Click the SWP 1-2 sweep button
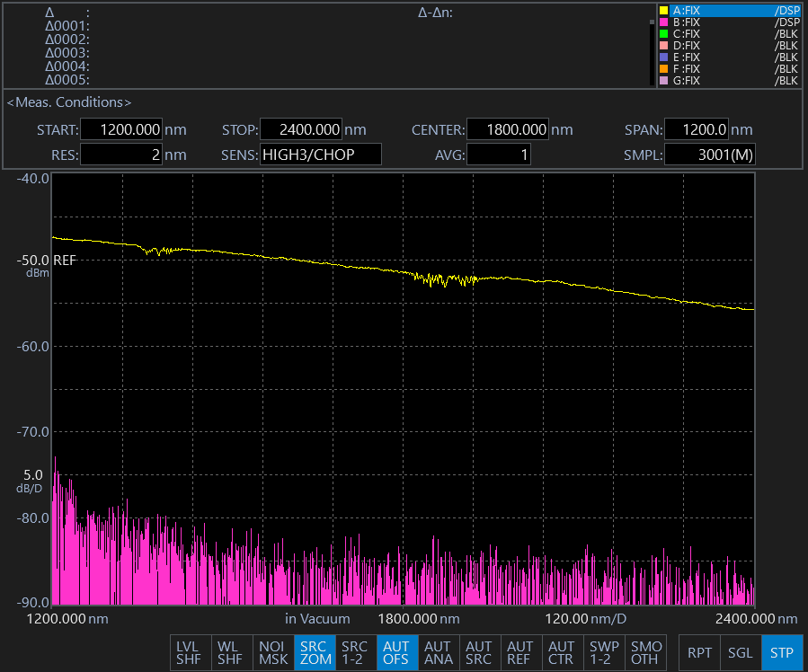 tap(603, 652)
